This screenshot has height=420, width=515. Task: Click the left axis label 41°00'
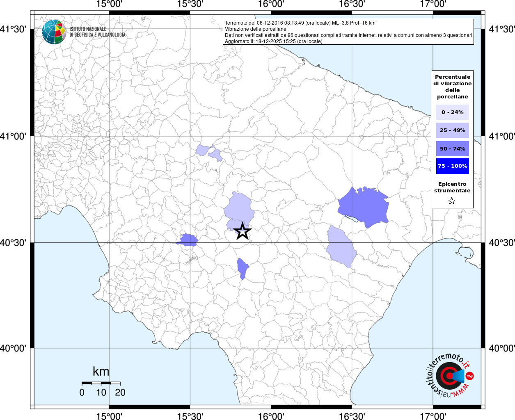point(13,136)
